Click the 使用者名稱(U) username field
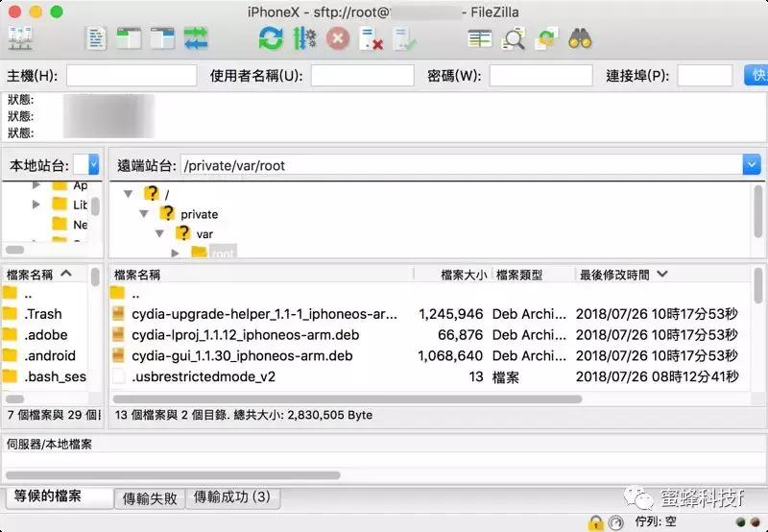This screenshot has width=768, height=532. [362, 76]
